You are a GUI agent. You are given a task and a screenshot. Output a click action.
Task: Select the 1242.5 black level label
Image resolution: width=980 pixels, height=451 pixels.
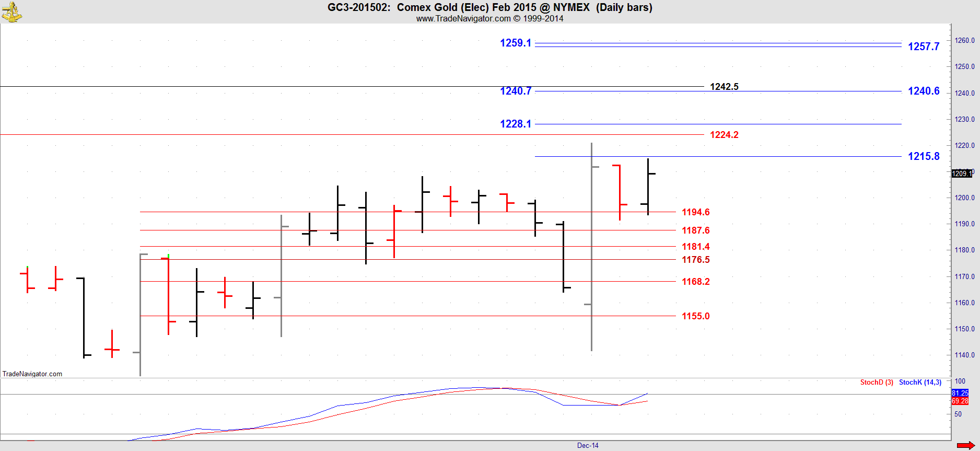coord(724,87)
